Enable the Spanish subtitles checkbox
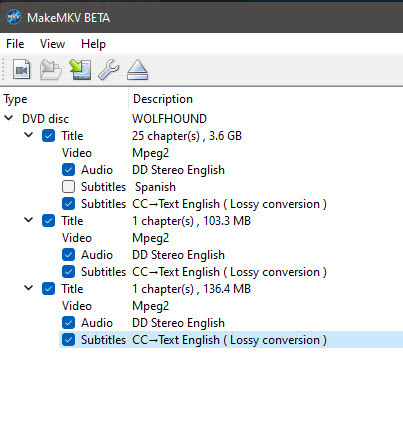This screenshot has height=439, width=403. point(68,187)
